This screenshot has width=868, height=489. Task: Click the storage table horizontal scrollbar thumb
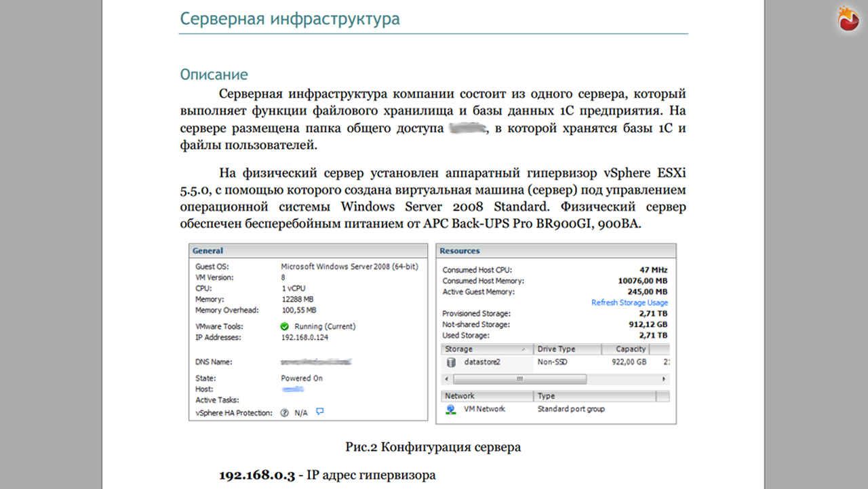pos(519,379)
